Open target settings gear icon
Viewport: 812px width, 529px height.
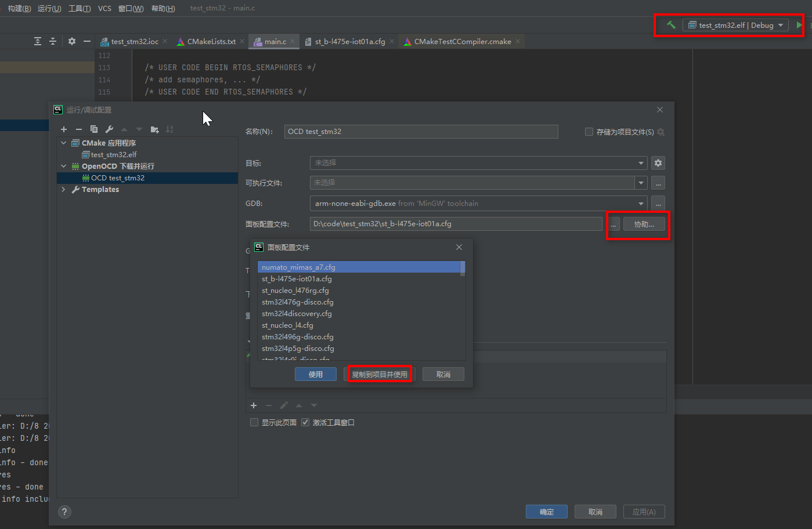(x=658, y=163)
